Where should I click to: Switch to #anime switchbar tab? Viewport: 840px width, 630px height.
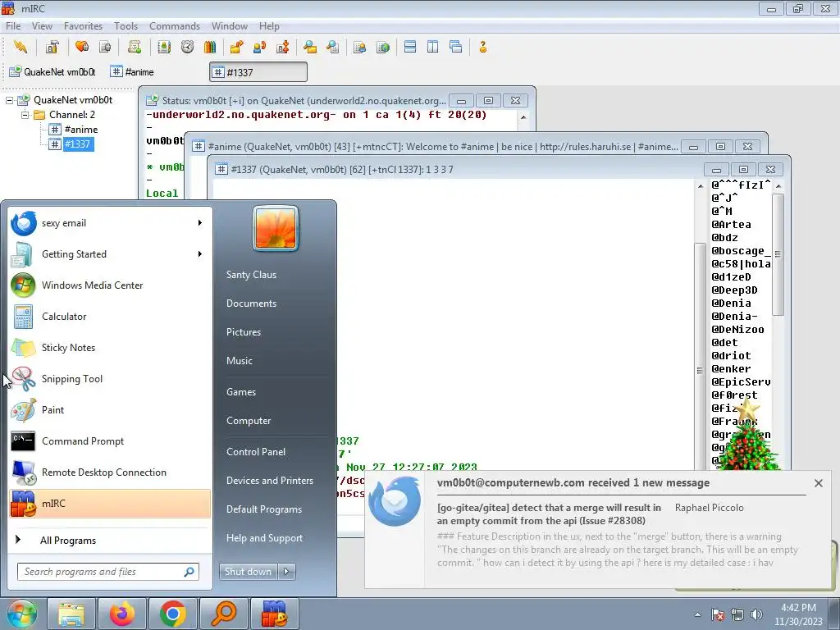click(x=132, y=72)
